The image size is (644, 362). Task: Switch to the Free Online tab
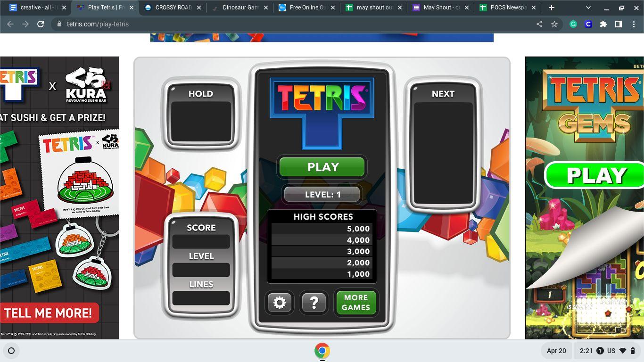pos(306,8)
